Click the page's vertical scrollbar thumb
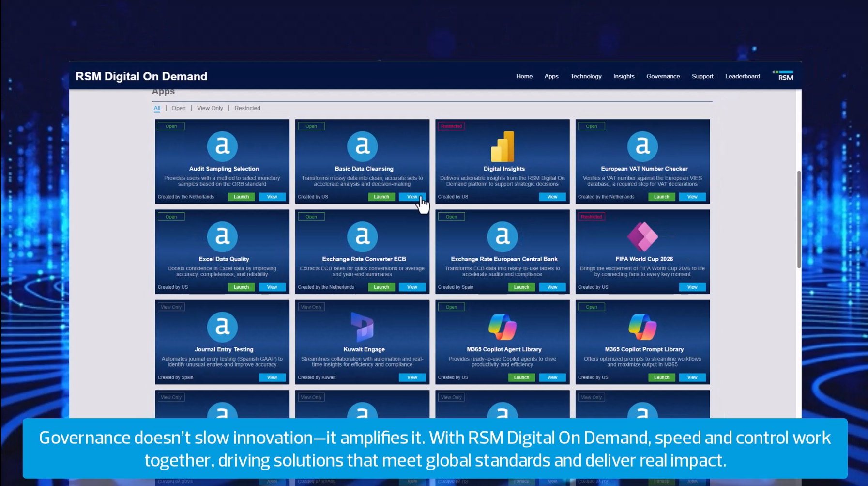Image resolution: width=868 pixels, height=486 pixels. click(x=799, y=219)
